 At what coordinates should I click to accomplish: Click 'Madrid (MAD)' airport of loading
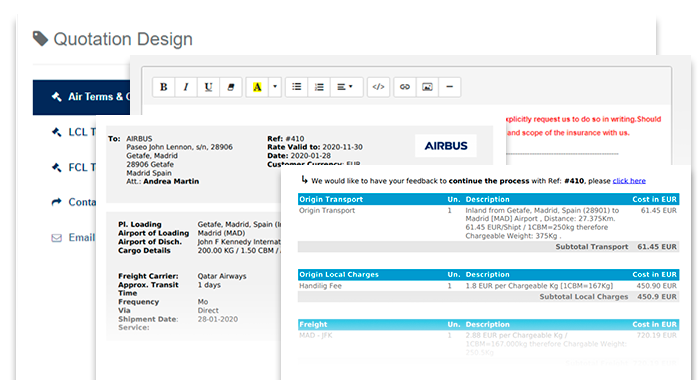point(221,233)
